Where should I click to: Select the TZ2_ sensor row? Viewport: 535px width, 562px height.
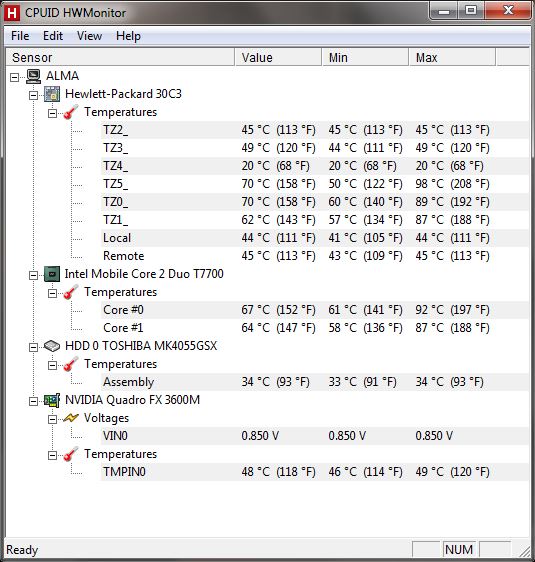point(315,130)
